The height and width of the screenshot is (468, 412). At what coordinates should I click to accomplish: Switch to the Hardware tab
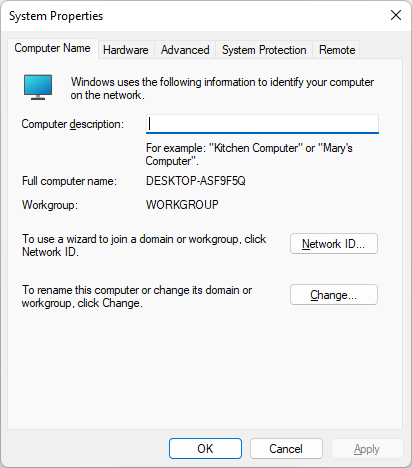click(126, 50)
